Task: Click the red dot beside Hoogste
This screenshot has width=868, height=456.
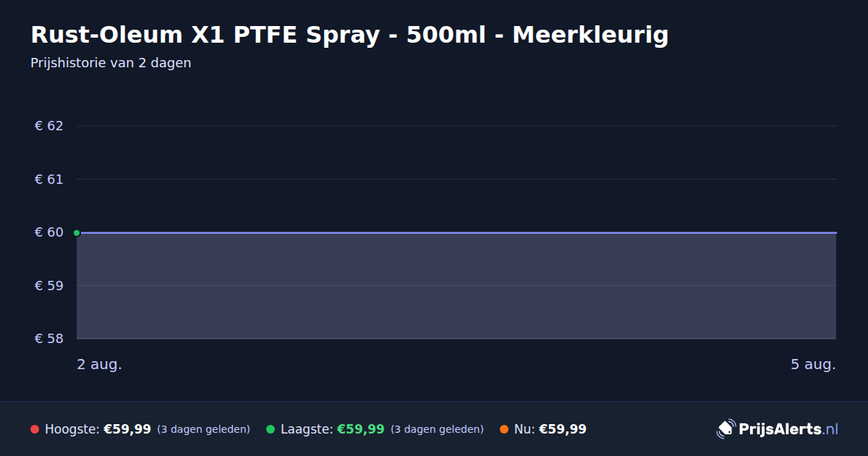Action: point(35,429)
